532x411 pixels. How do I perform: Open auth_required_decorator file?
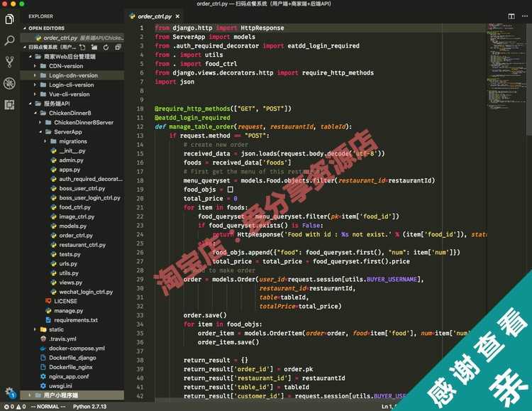click(72, 179)
